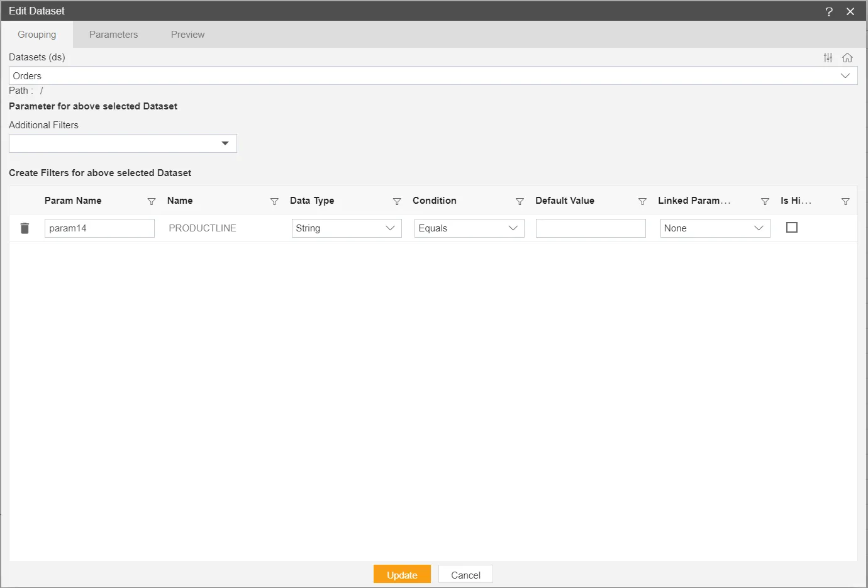Switch to the Parameters tab

pos(113,35)
